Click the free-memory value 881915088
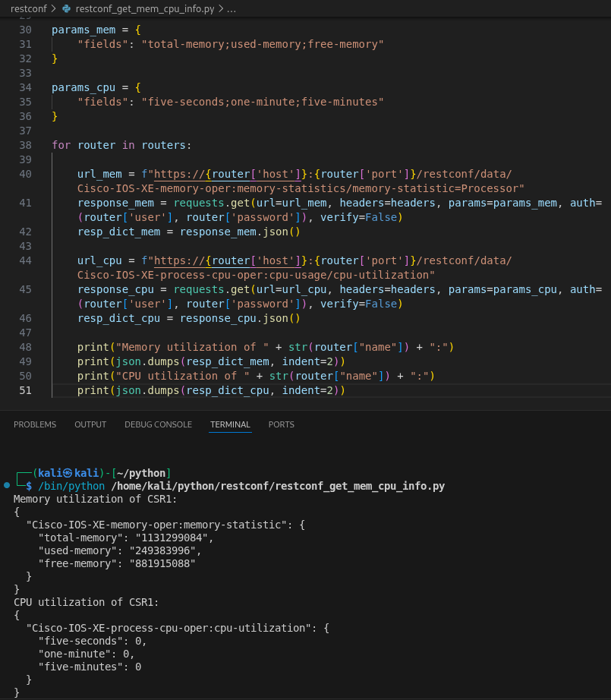Image resolution: width=611 pixels, height=700 pixels. (x=162, y=564)
